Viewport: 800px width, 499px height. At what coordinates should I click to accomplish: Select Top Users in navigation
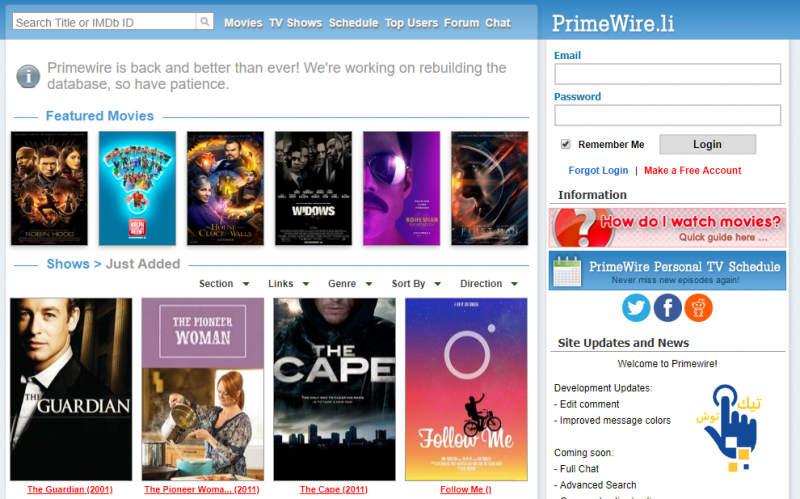click(411, 23)
